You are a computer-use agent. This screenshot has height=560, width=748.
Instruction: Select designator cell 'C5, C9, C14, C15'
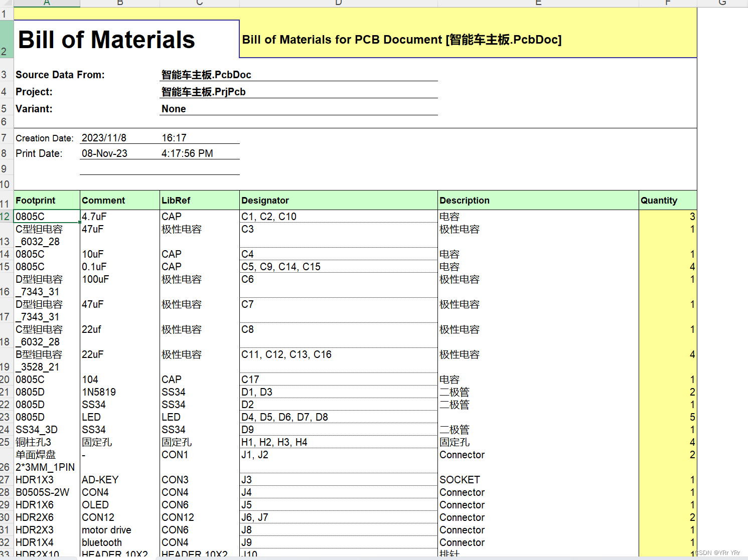[x=339, y=267]
